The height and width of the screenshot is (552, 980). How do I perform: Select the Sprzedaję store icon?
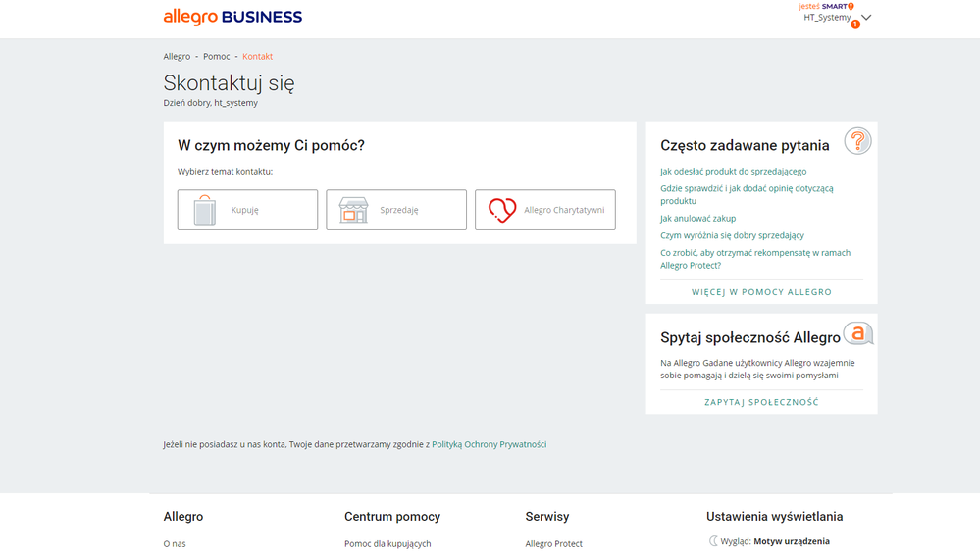point(353,210)
